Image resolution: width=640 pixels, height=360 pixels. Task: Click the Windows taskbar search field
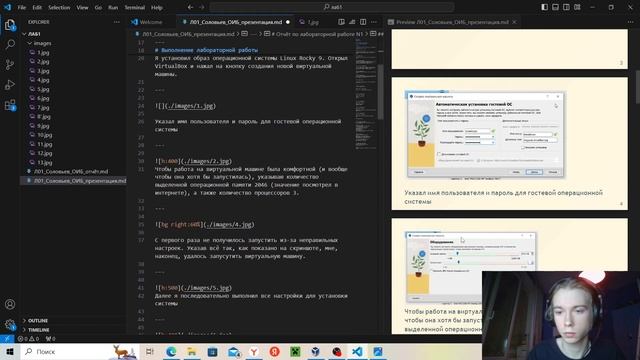(x=80, y=351)
